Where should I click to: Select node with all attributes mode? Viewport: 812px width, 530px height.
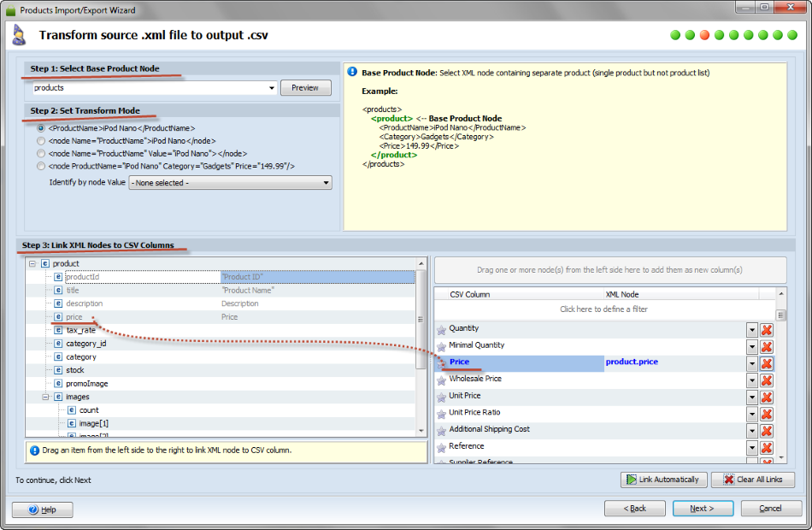tap(41, 167)
